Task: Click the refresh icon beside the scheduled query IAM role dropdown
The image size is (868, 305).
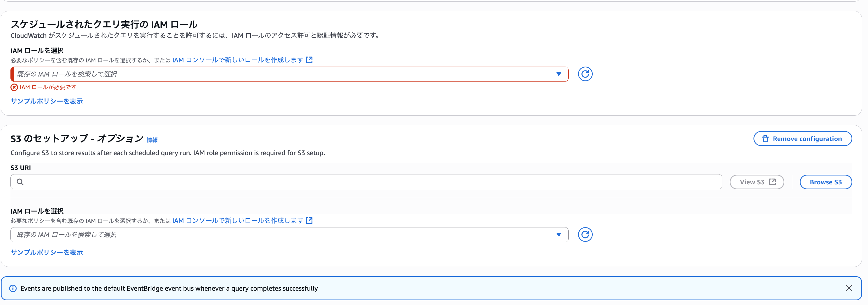Action: pos(585,74)
